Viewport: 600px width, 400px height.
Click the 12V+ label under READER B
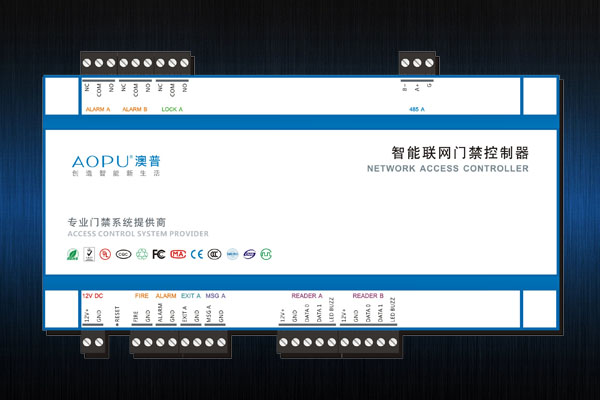pos(344,316)
